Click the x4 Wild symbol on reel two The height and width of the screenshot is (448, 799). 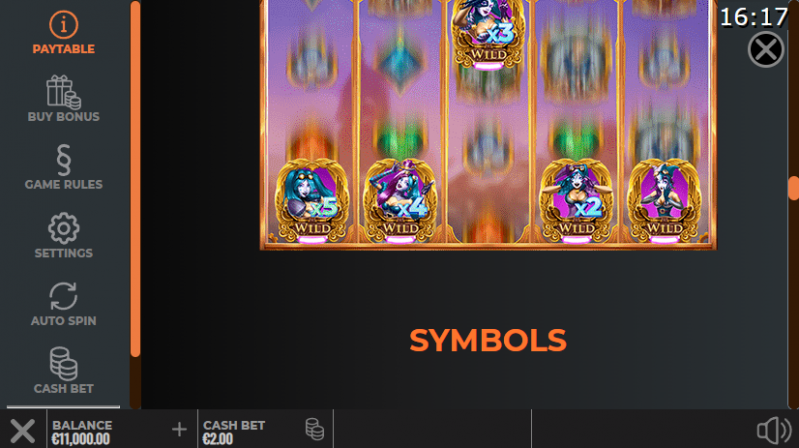[400, 202]
